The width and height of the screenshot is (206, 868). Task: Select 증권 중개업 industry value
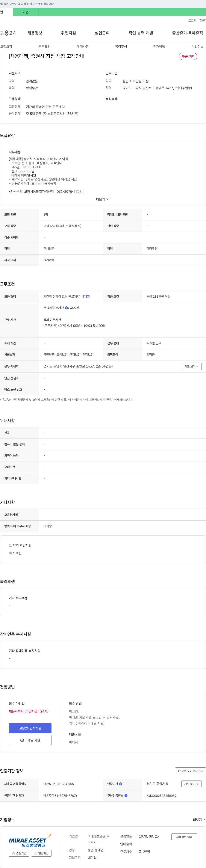pos(96,850)
